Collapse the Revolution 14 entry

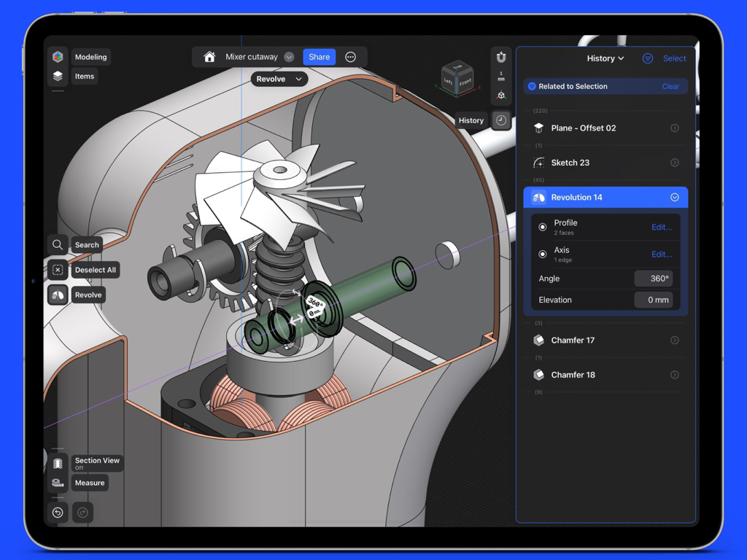pyautogui.click(x=674, y=197)
